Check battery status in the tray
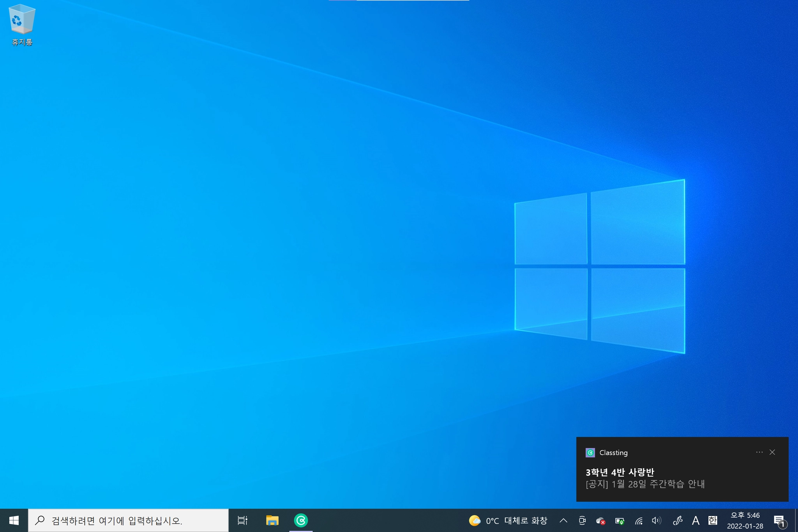The width and height of the screenshot is (798, 532). coord(620,521)
